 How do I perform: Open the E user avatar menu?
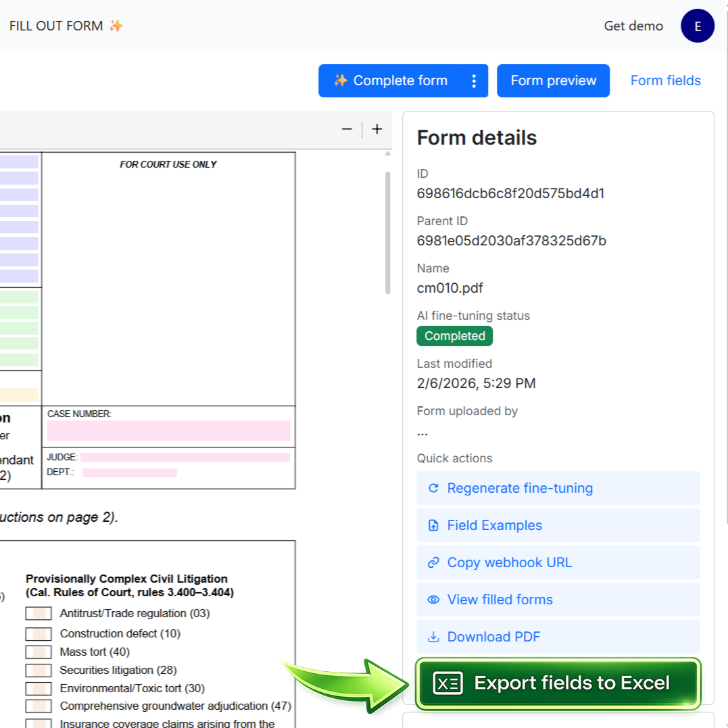pos(697,26)
